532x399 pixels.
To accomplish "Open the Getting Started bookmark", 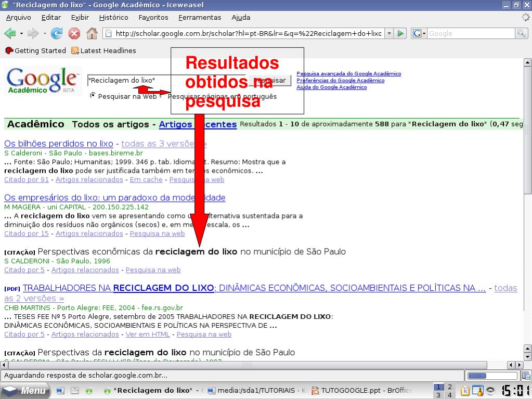I will coord(35,50).
